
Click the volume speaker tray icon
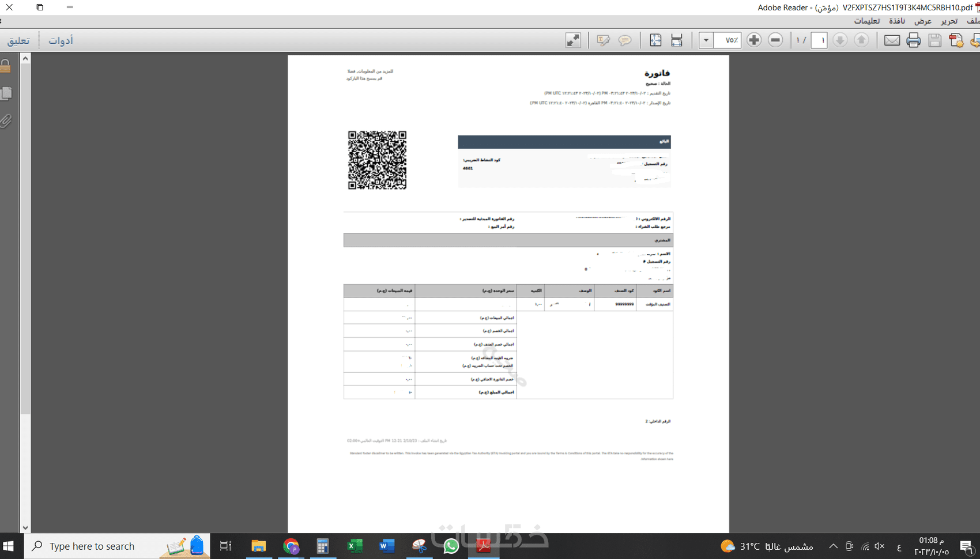[x=880, y=546]
